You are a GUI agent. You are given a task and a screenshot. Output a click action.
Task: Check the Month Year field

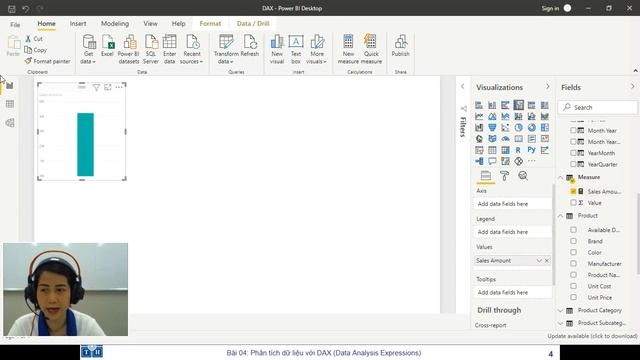tap(573, 131)
